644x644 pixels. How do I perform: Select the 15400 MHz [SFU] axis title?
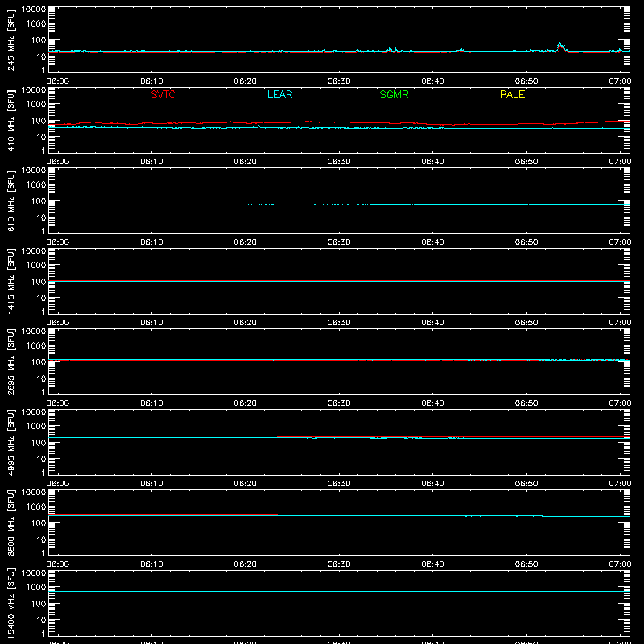tap(10, 603)
